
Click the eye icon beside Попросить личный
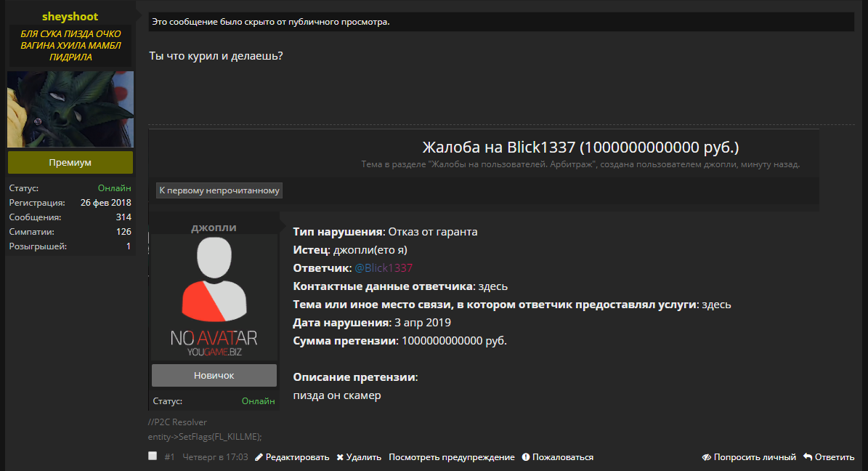click(705, 456)
